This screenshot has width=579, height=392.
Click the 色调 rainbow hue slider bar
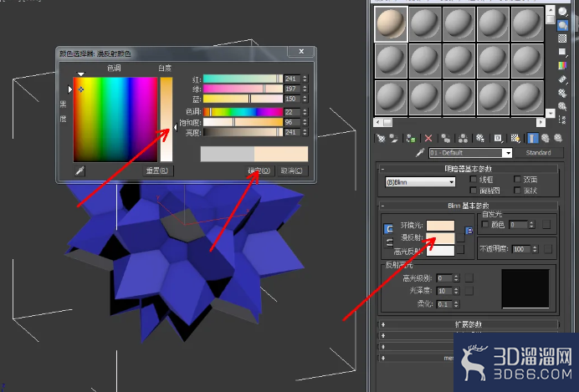pyautogui.click(x=243, y=112)
